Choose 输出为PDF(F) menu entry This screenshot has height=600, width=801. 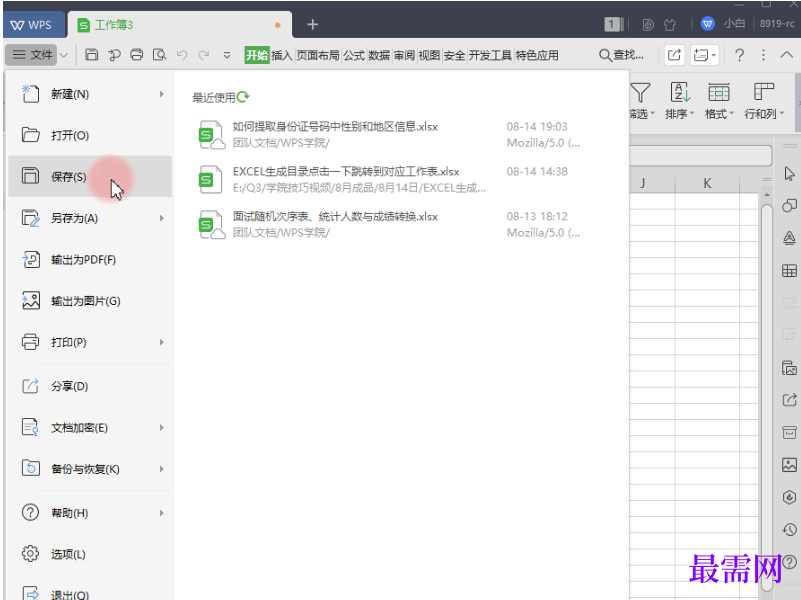pos(90,259)
